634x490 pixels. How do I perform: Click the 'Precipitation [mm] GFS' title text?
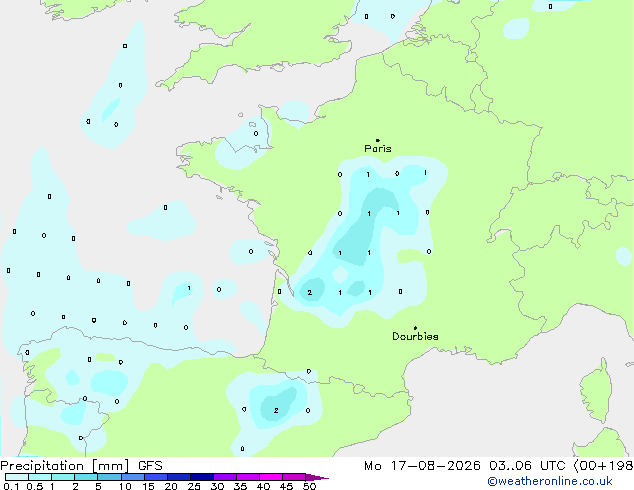click(x=81, y=466)
